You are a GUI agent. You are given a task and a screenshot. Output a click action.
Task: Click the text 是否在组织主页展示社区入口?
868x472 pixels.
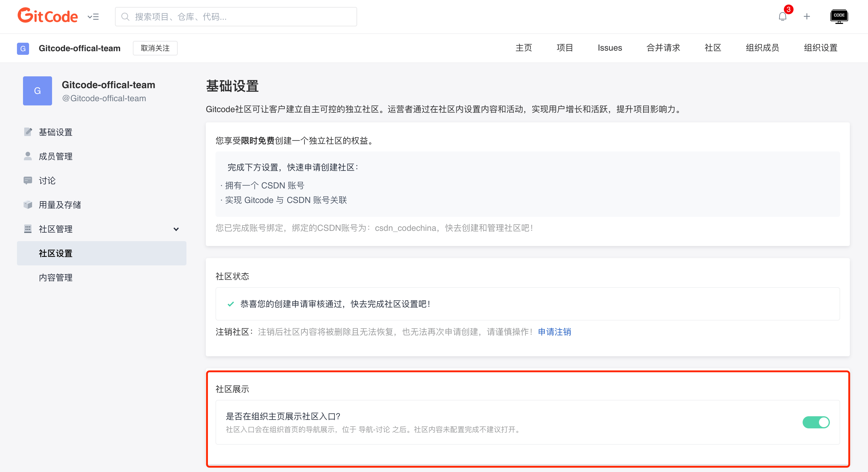(283, 417)
